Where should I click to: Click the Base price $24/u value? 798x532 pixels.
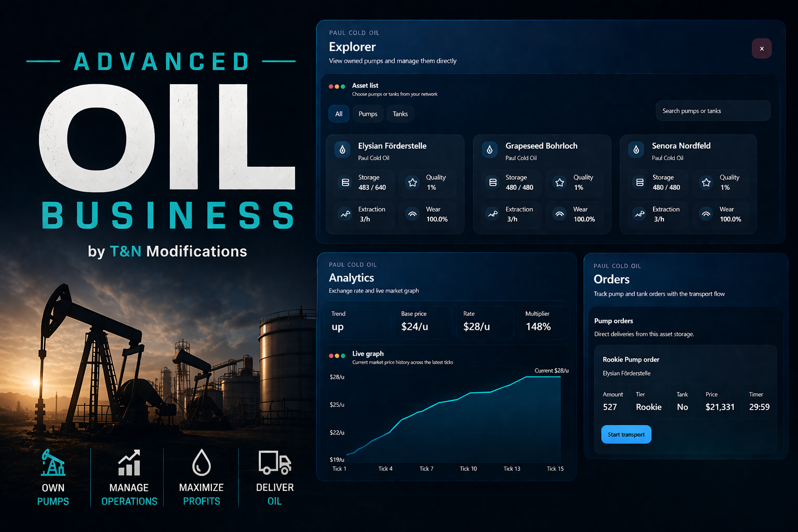pos(415,327)
